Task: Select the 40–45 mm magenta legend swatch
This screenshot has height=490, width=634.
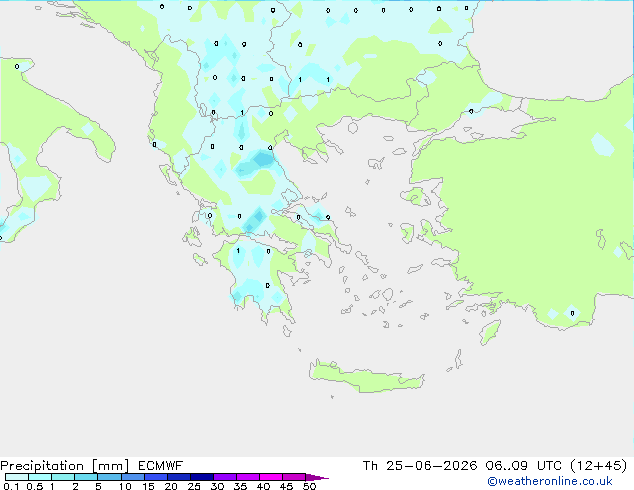Action: 271,477
